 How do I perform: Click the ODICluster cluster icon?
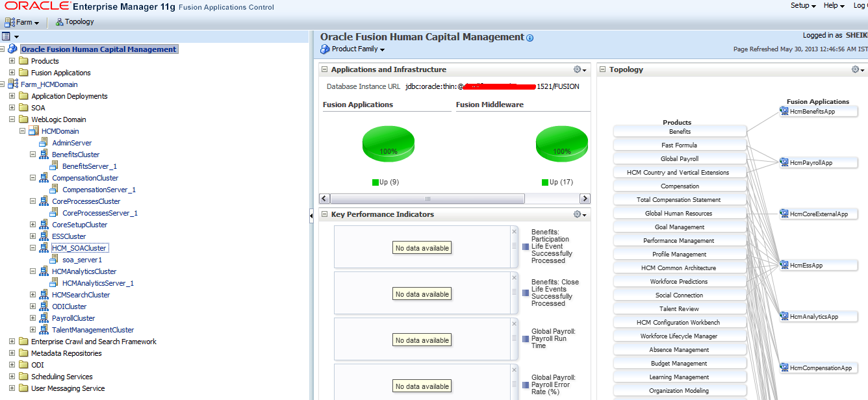coord(44,306)
